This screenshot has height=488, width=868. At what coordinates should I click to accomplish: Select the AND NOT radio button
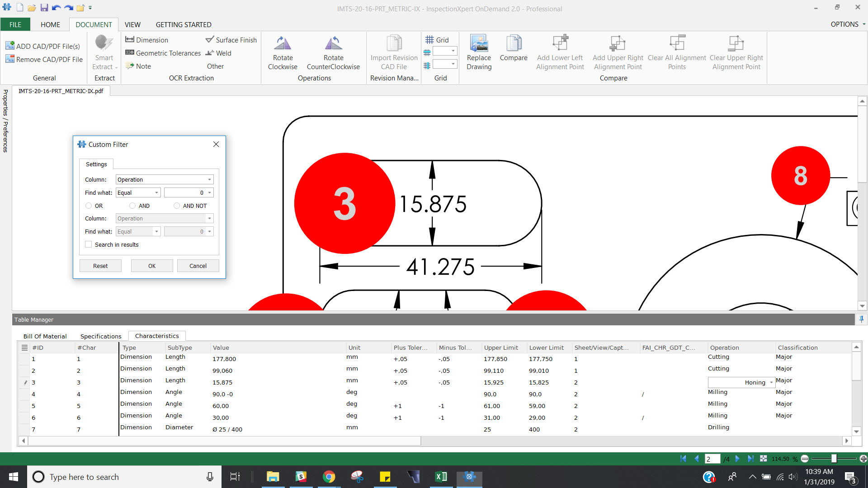point(177,206)
